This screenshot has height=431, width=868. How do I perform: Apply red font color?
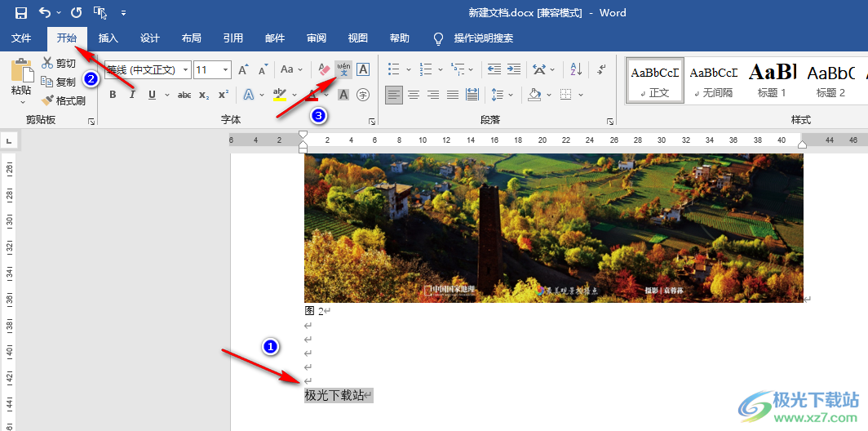pyautogui.click(x=312, y=95)
